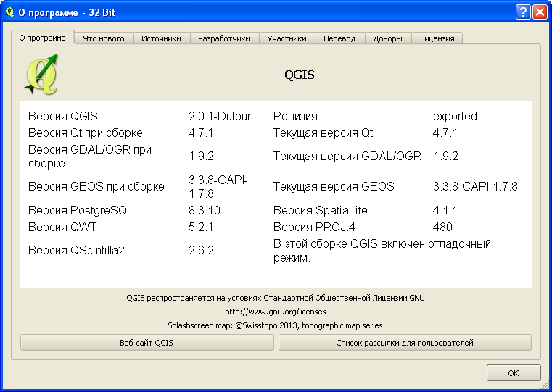Click the debug mode notice 'отладочный режим' text
The width and height of the screenshot is (552, 392).
click(382, 251)
